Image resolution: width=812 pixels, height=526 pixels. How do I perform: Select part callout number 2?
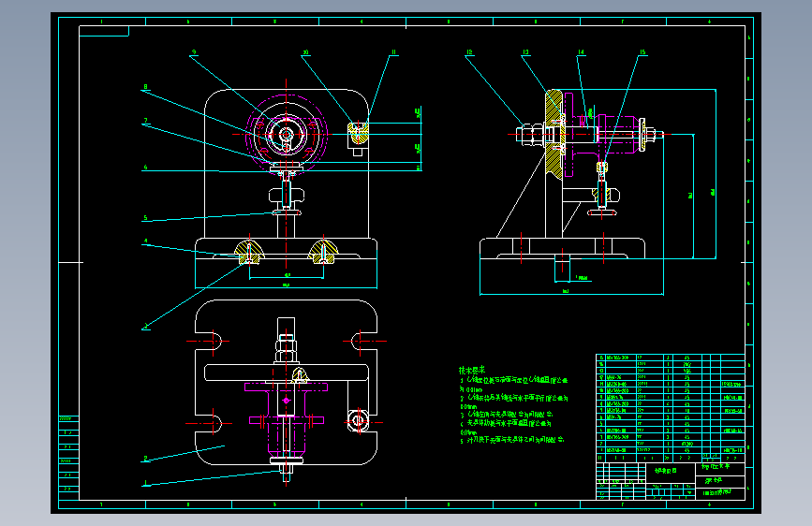point(145,459)
